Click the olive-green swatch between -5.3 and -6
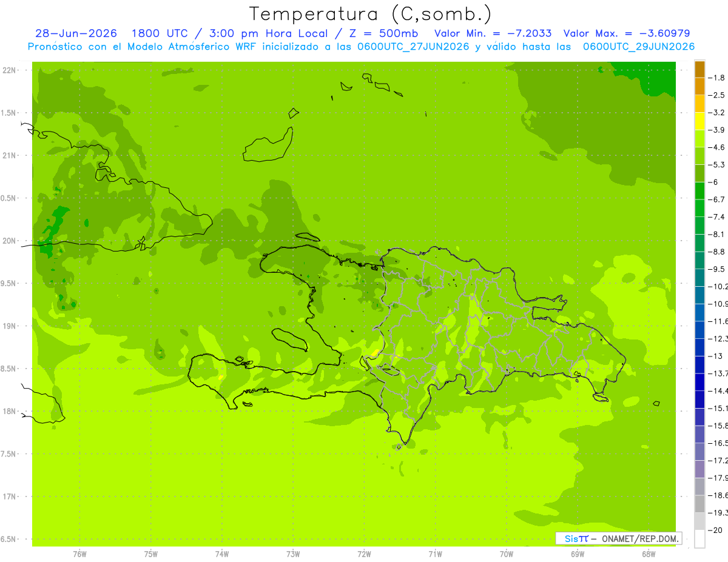This screenshot has height=562, width=728. (x=699, y=173)
